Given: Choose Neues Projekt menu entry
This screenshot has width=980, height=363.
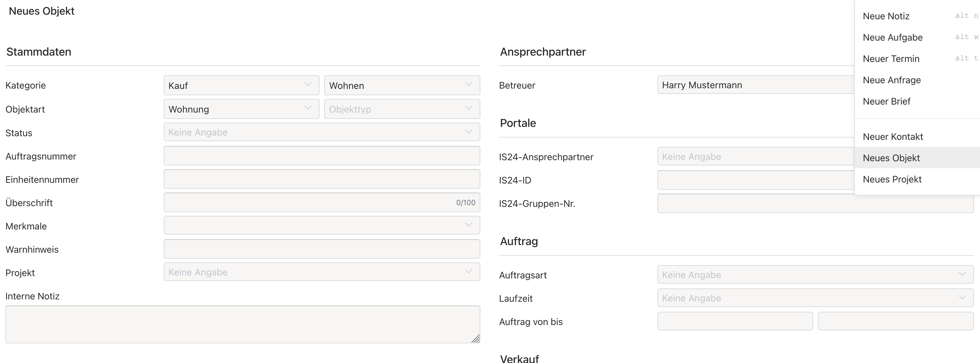Looking at the screenshot, I should click(917, 179).
